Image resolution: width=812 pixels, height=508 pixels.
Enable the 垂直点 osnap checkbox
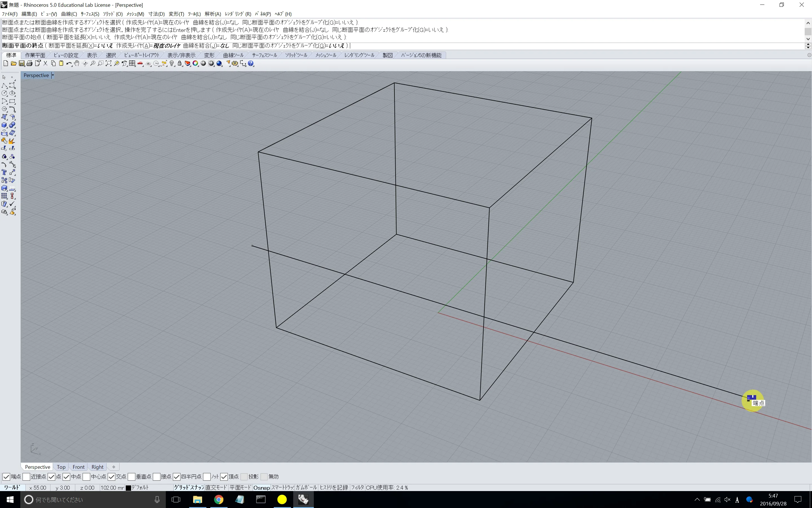pos(131,476)
